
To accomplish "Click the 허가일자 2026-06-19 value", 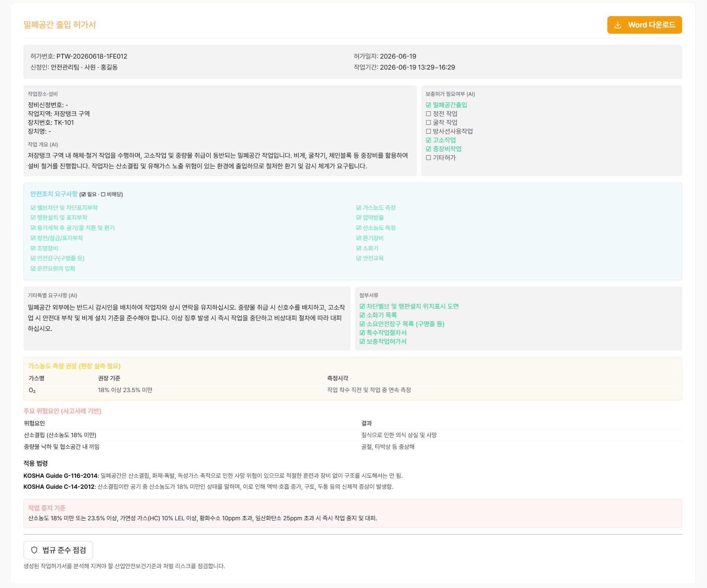I will pos(398,56).
